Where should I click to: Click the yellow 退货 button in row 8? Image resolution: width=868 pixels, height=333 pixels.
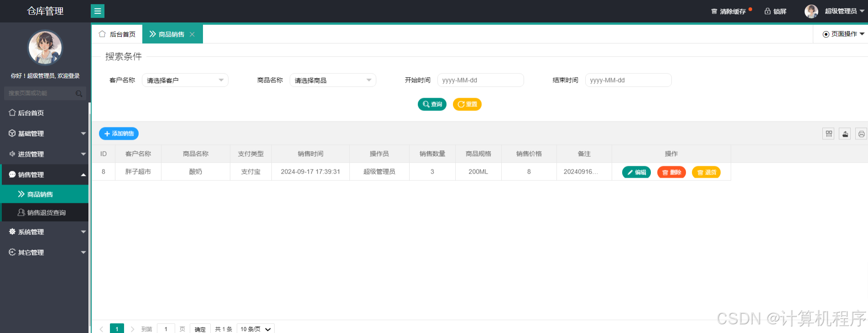706,172
